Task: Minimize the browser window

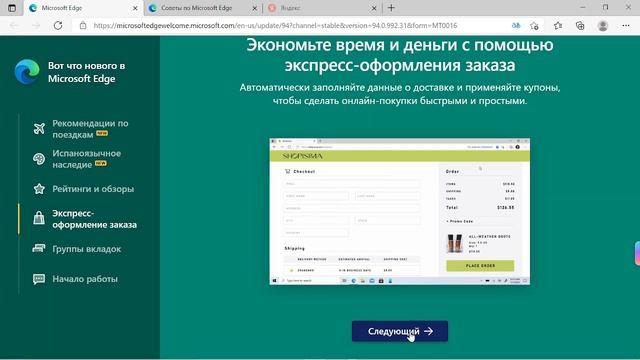Action: pos(582,7)
